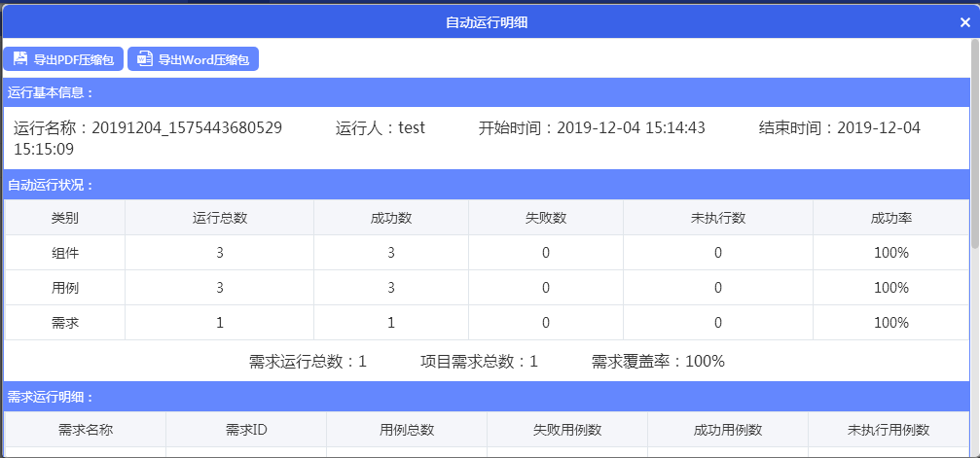Click the vertical scrollbar thumb of the dialog
Screen dimensions: 980x458
tap(974, 146)
